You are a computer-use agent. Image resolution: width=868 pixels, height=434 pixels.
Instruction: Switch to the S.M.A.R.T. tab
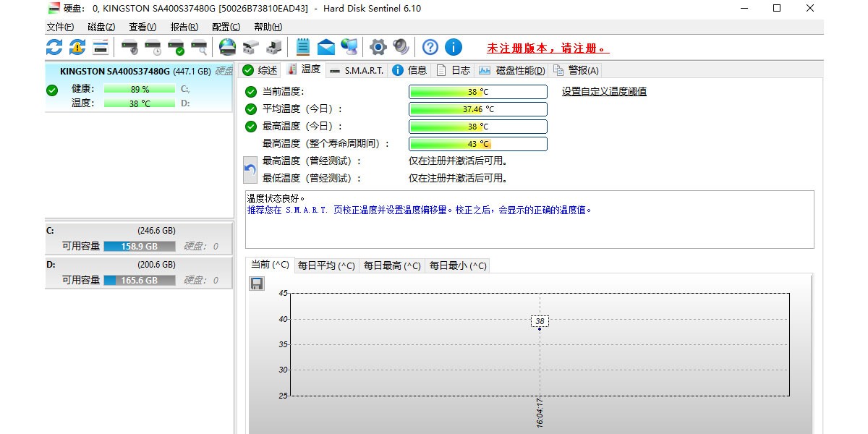[356, 70]
